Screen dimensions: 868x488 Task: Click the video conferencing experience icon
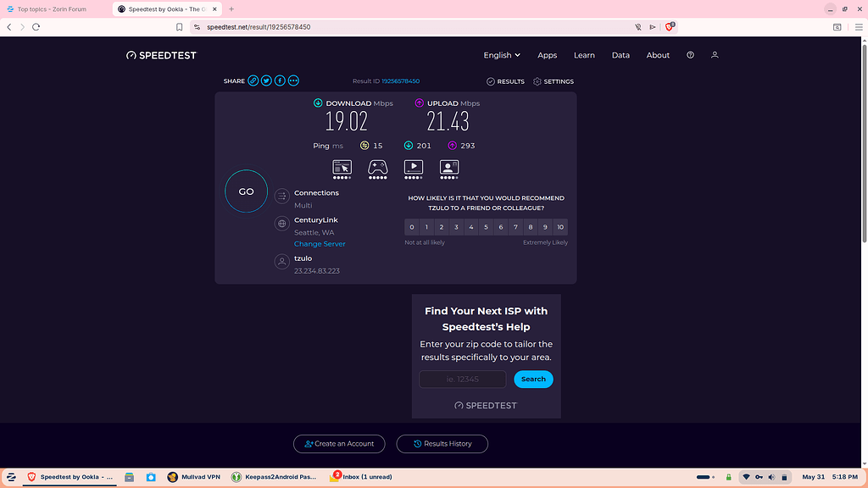click(x=449, y=169)
